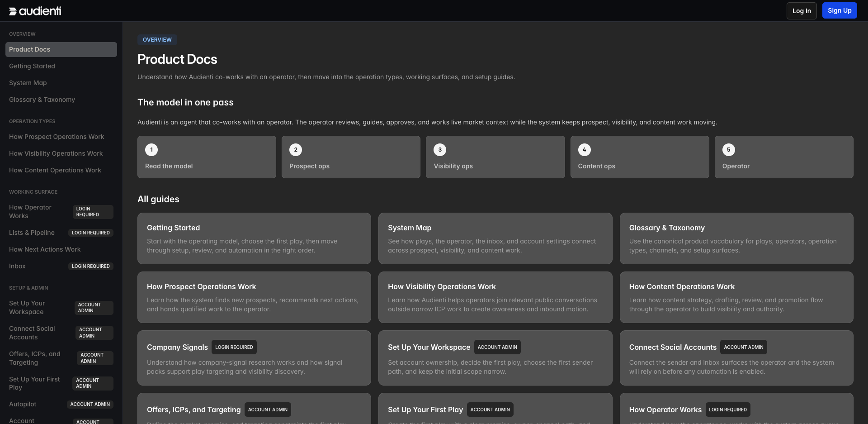The width and height of the screenshot is (868, 424).
Task: Open How Operator Works sidebar link
Action: pyautogui.click(x=61, y=212)
